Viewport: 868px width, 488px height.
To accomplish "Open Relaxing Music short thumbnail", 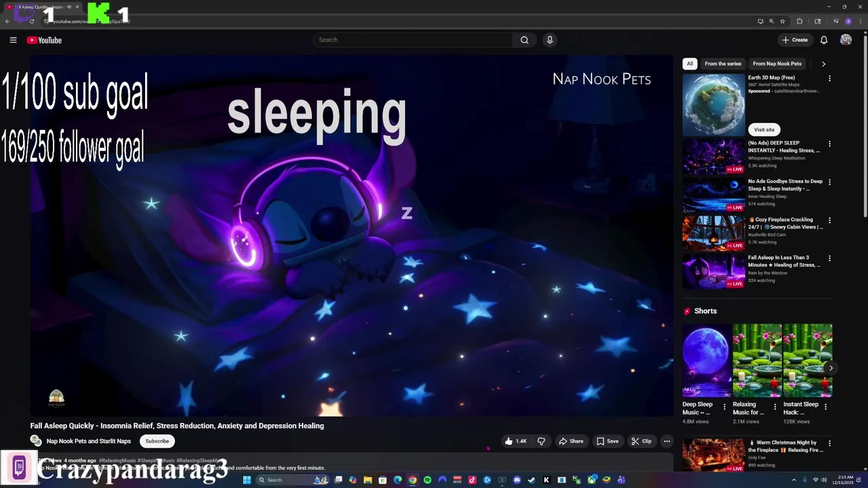I will click(x=757, y=360).
